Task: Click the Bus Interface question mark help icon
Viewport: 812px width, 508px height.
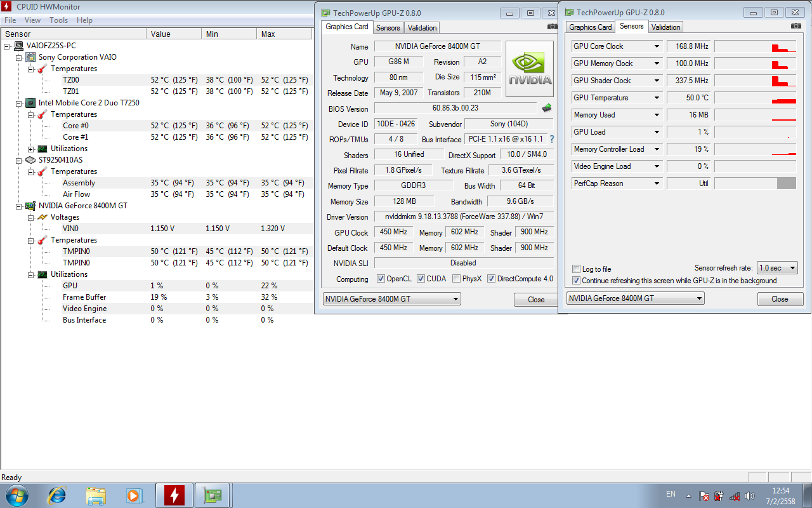Action: [552, 139]
